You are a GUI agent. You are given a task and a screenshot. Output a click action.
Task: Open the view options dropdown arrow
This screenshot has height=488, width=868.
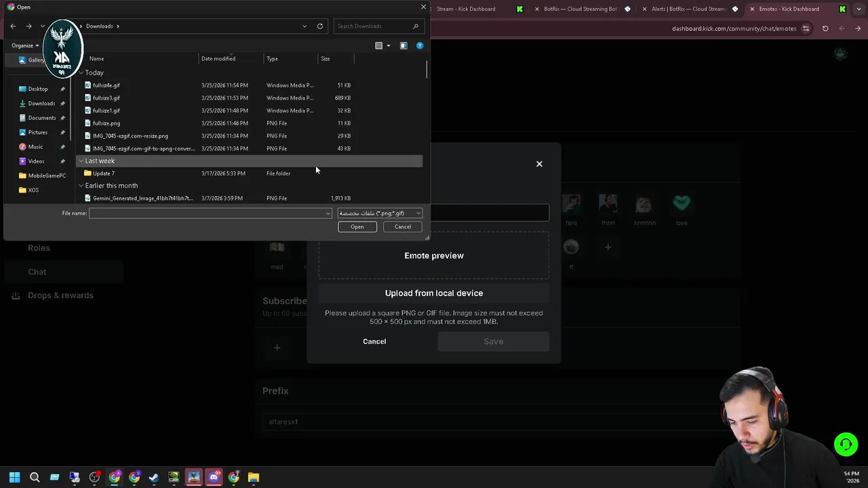389,45
